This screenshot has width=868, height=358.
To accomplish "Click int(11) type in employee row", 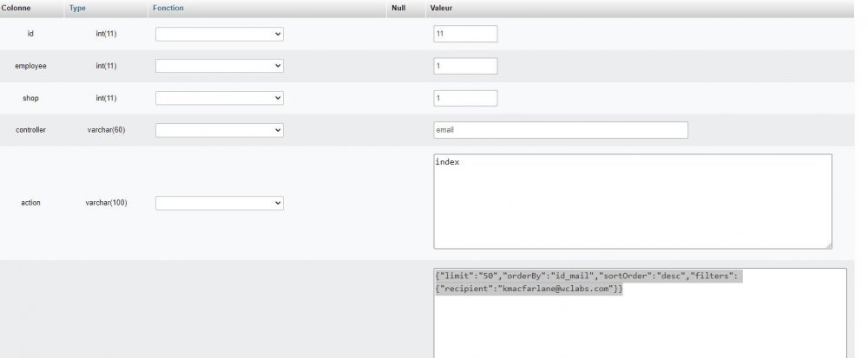I will point(106,66).
